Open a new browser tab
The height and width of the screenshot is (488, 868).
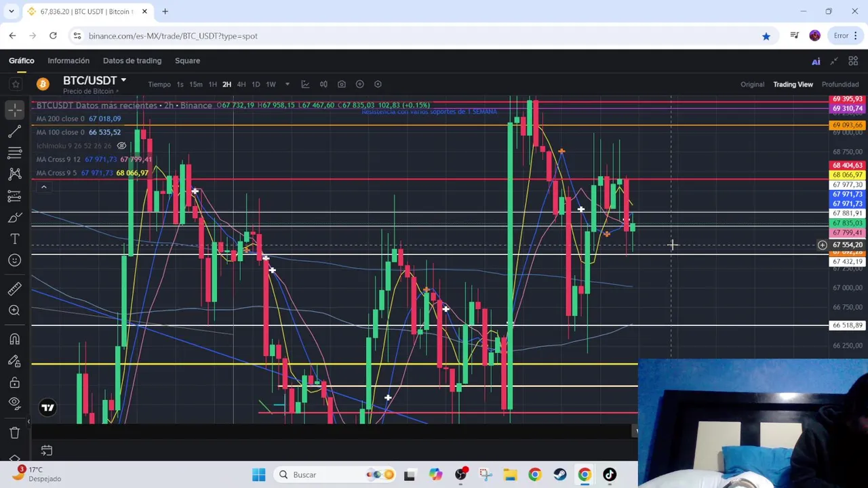coord(165,12)
